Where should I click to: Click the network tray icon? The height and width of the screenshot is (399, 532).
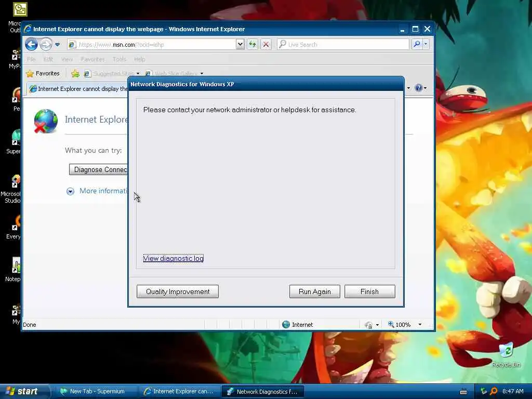click(484, 391)
